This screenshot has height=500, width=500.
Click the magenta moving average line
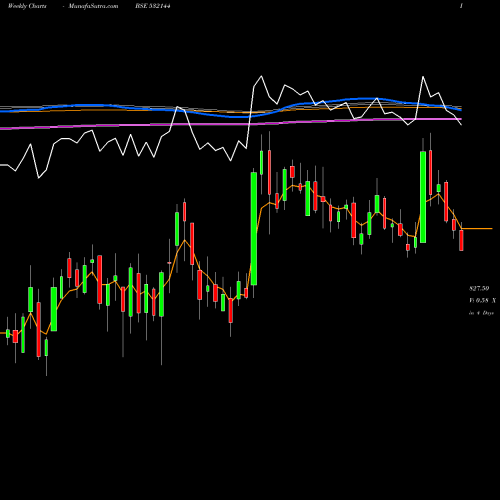tap(230, 124)
